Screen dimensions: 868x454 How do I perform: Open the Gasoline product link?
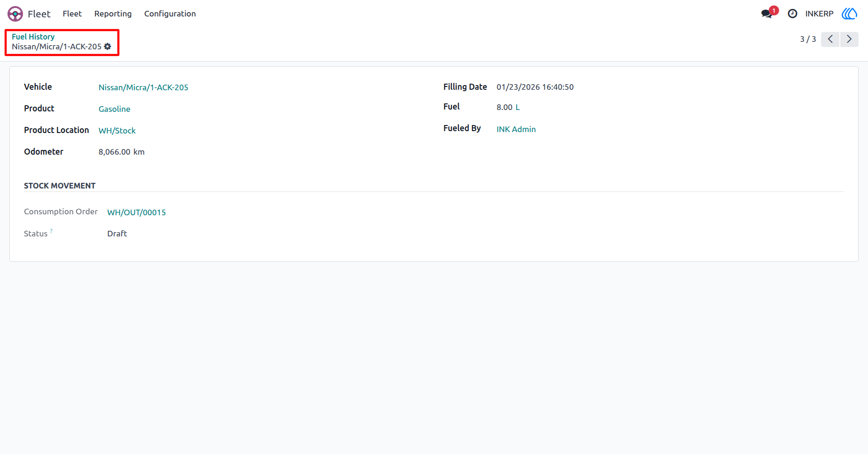pos(114,109)
